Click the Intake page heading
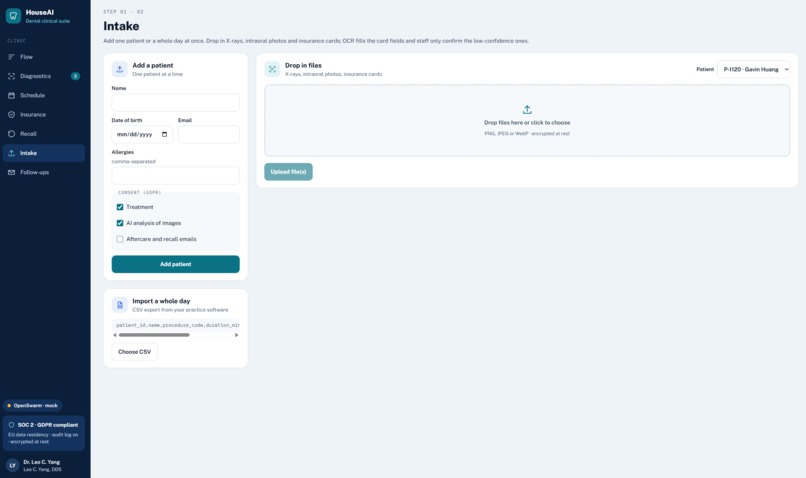Viewport: 806px width, 478px height. (x=121, y=26)
